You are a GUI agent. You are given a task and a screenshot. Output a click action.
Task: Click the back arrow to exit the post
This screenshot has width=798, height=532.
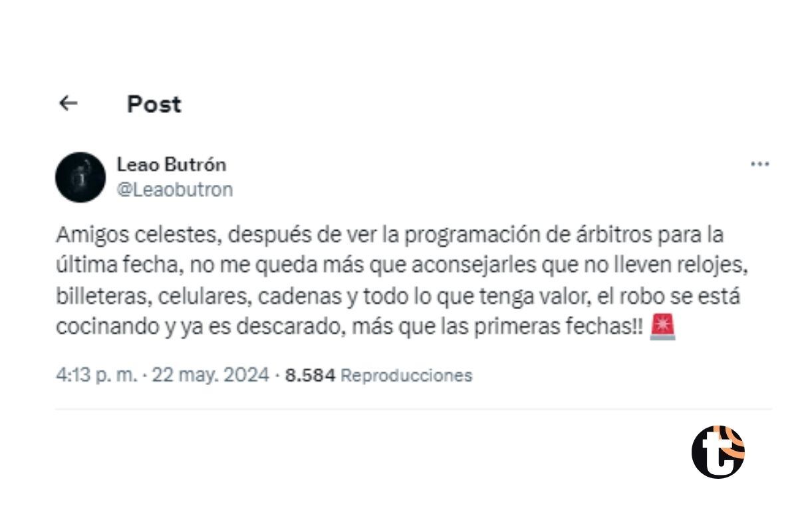tap(68, 102)
